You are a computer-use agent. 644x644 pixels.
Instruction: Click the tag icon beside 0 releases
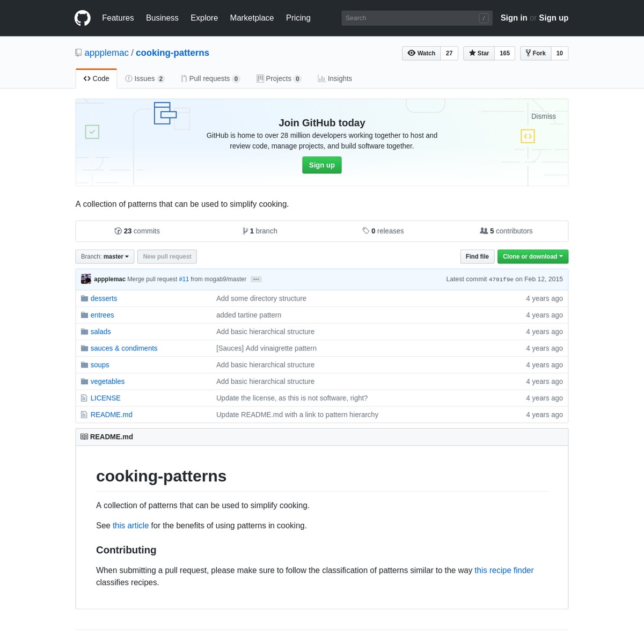click(366, 231)
